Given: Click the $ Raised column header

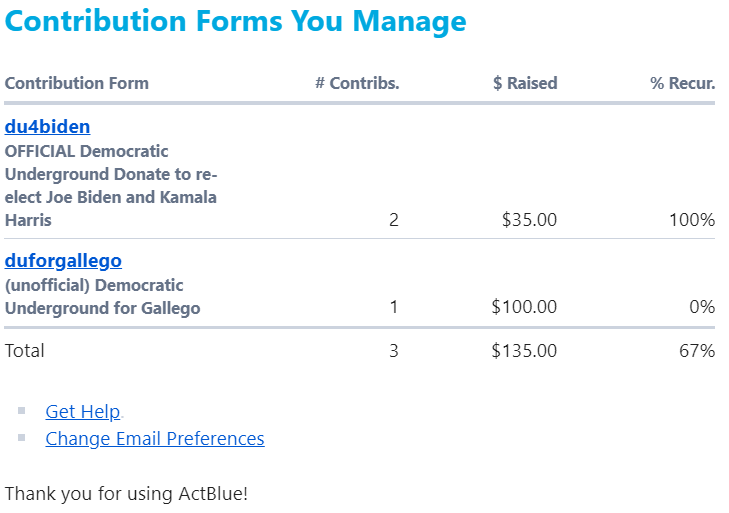Looking at the screenshot, I should (x=525, y=83).
